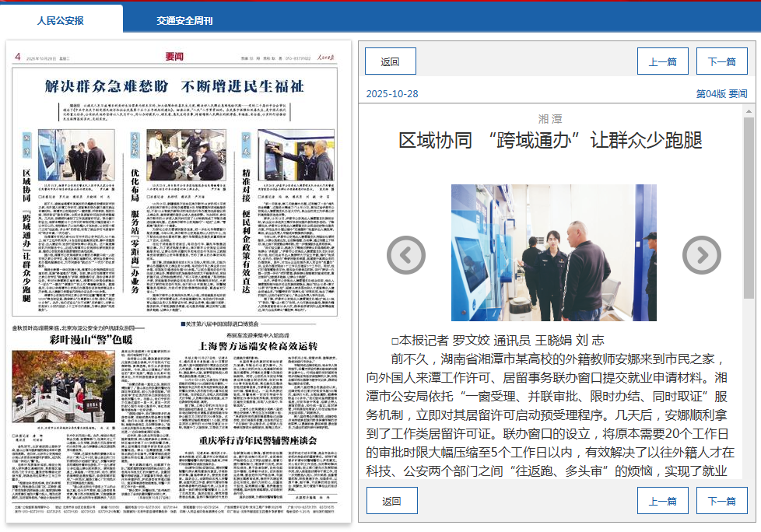Show the previous photo with left arrow

(405, 254)
